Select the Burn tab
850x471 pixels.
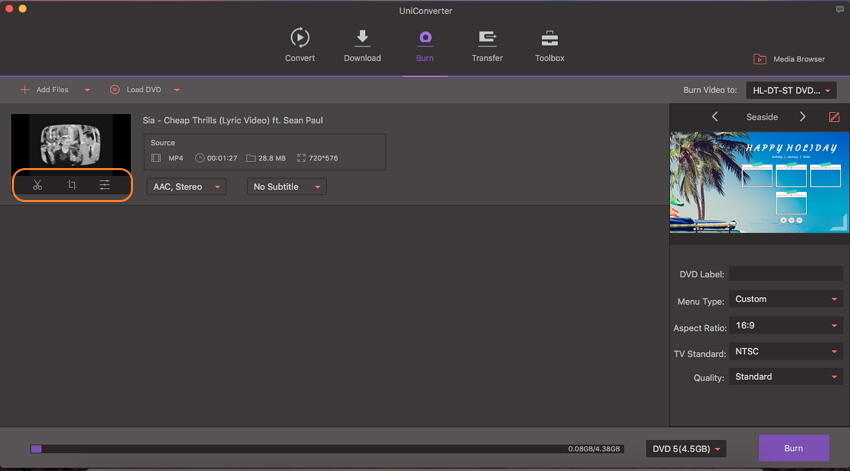[x=424, y=45]
